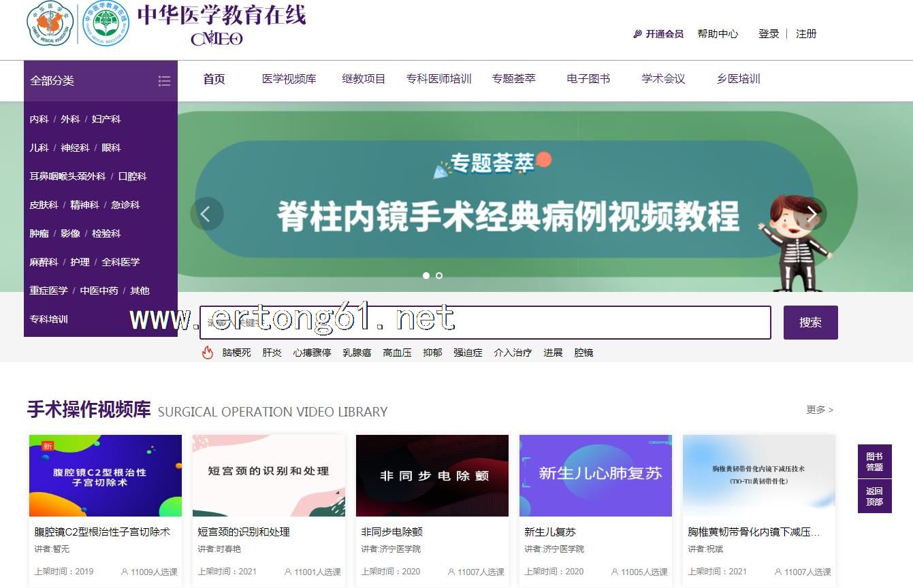Click the key icon beside 开通会员

637,34
